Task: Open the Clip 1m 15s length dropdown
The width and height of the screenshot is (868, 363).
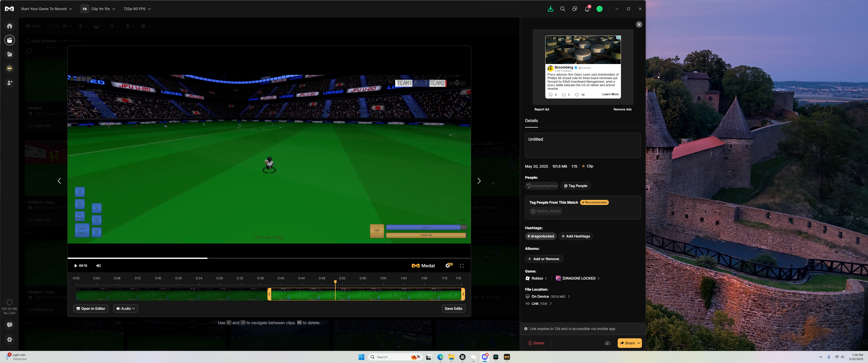Action: pos(103,9)
